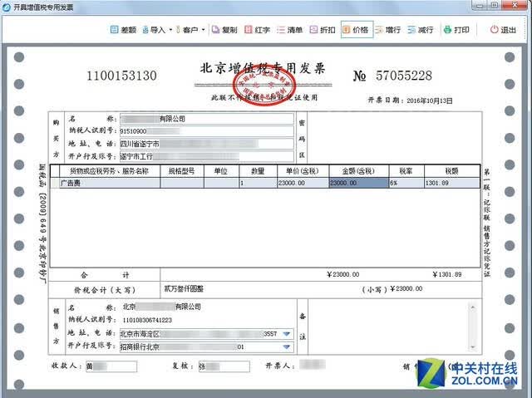532x398 pixels.
Task: Toggle the 价格 price button
Action: (357, 30)
